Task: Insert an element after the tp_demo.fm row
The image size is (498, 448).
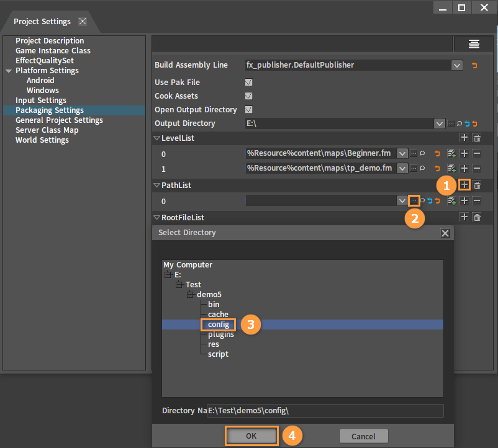Action: 464,168
